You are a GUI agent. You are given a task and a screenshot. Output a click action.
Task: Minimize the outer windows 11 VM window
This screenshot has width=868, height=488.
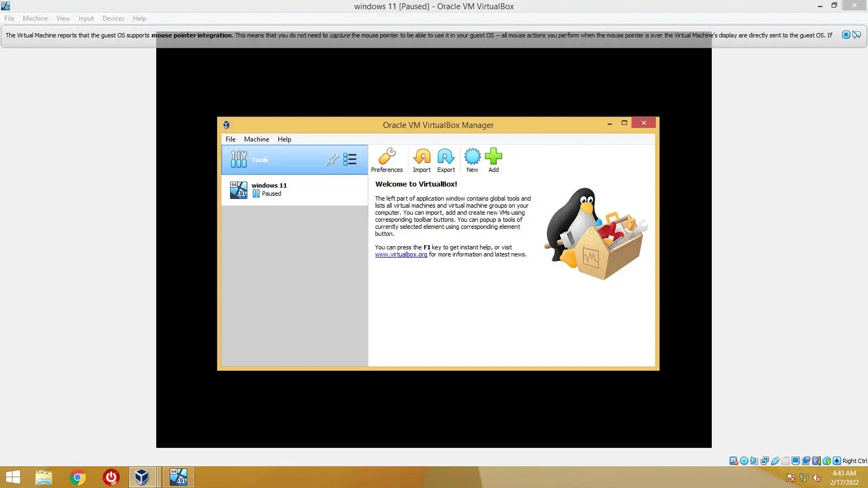point(820,5)
